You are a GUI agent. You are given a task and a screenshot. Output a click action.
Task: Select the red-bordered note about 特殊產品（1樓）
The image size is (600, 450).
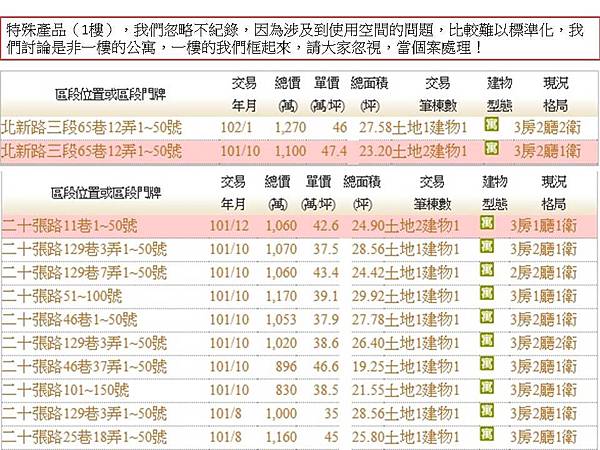click(x=300, y=38)
